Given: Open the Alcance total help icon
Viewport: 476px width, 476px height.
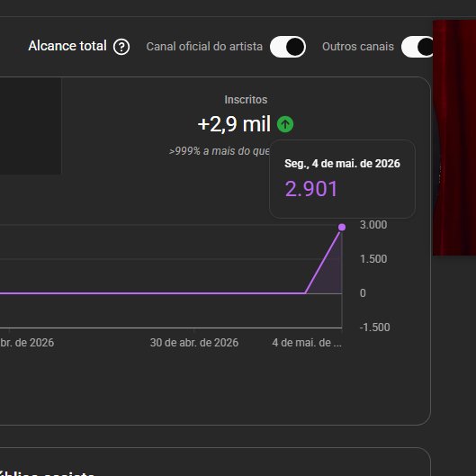Looking at the screenshot, I should tap(121, 47).
